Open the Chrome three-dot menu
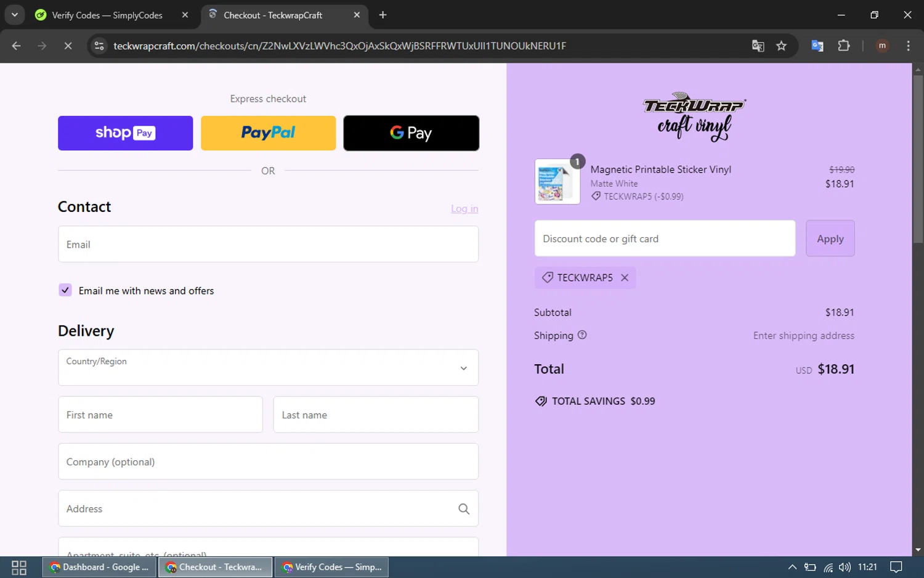Screen dimensions: 924x578 908,46
